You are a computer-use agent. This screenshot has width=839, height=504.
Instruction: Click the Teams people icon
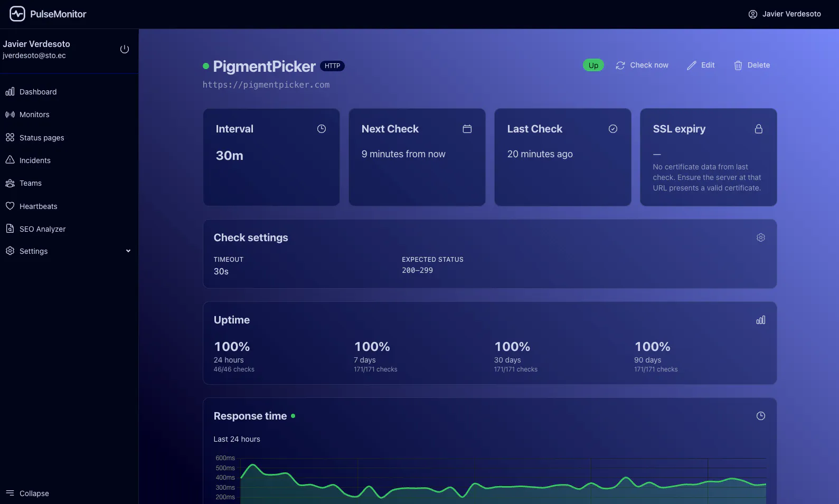click(x=10, y=183)
